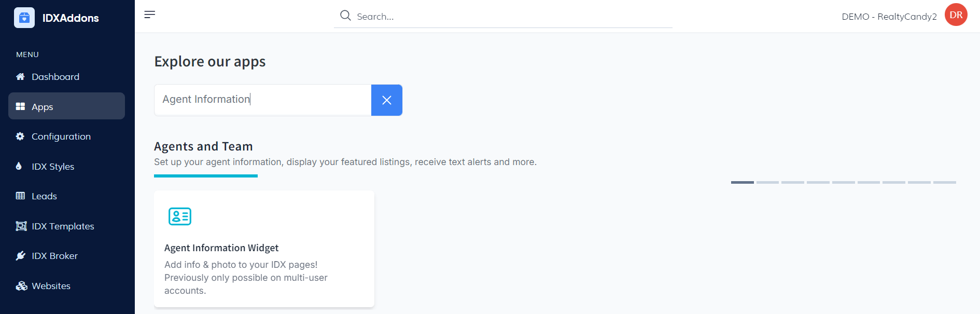Screen dimensions: 980x314
Task: Select the first dark carousel indicator
Action: click(742, 182)
